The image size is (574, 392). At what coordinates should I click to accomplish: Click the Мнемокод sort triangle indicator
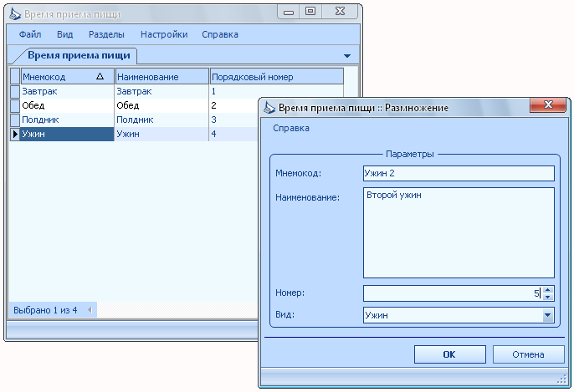coord(100,76)
